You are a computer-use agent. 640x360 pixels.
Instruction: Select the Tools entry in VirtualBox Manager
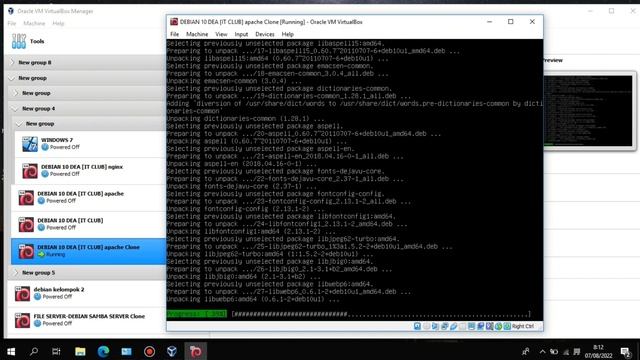pos(86,41)
